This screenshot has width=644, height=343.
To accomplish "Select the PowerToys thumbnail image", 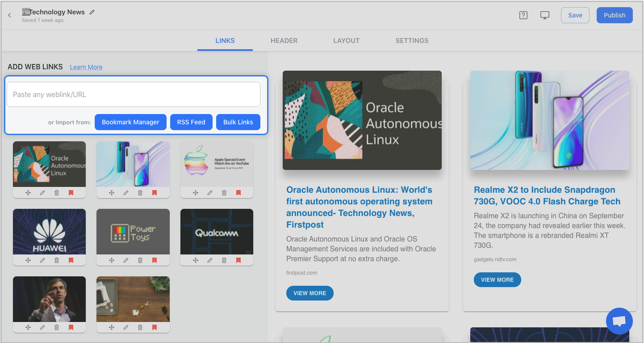I will pos(133,232).
